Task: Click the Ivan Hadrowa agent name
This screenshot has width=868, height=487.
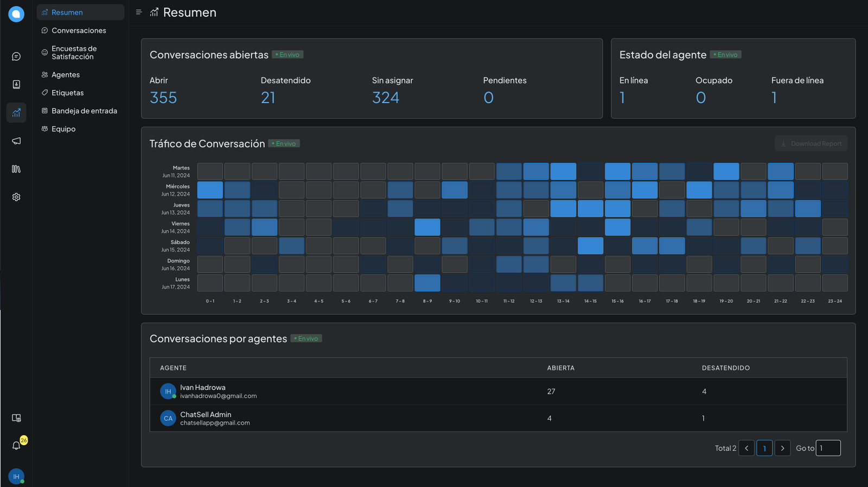Action: [x=203, y=388]
